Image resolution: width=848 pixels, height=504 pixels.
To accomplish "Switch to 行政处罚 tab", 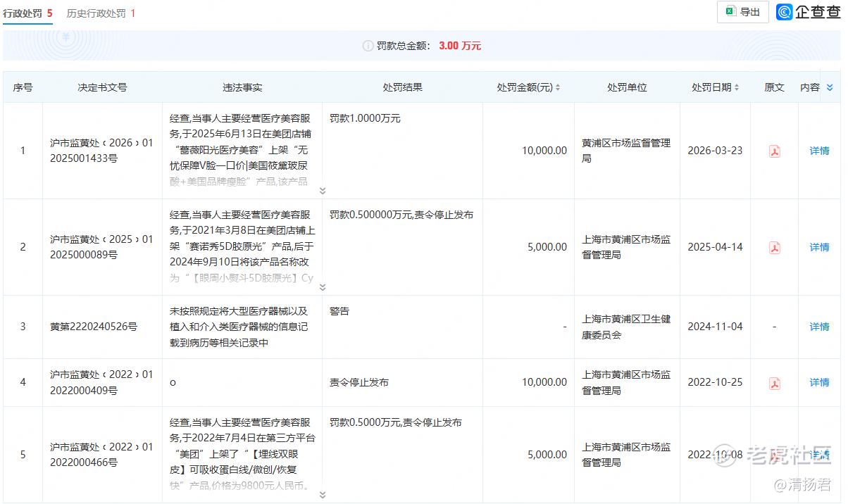I will [x=27, y=13].
